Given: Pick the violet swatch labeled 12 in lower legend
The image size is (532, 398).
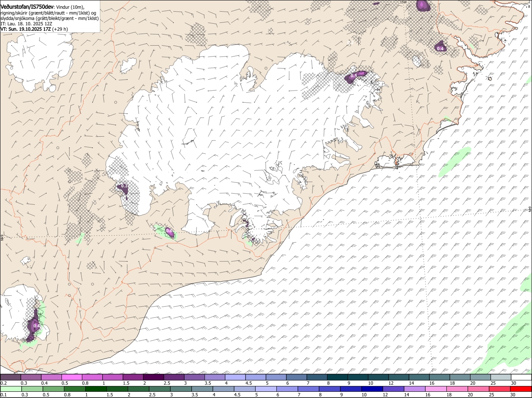Looking at the screenshot, I should click(393, 389).
